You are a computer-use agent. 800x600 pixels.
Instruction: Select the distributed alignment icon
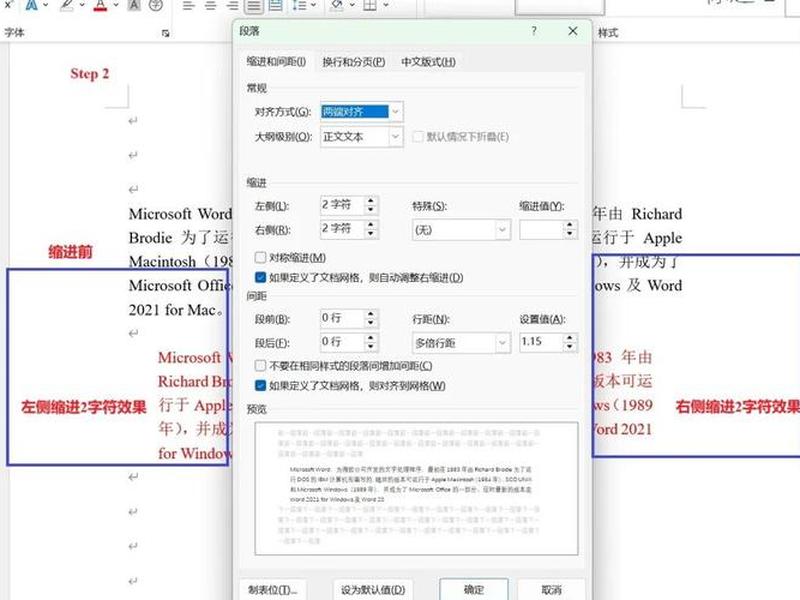tap(275, 6)
